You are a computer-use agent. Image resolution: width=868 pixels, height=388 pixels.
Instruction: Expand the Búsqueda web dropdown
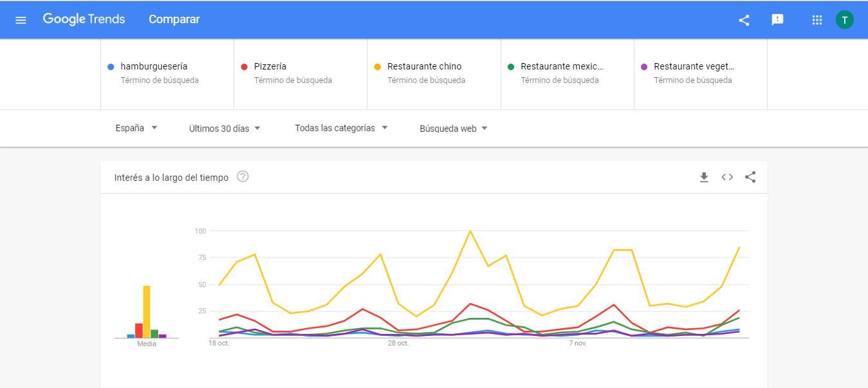454,129
